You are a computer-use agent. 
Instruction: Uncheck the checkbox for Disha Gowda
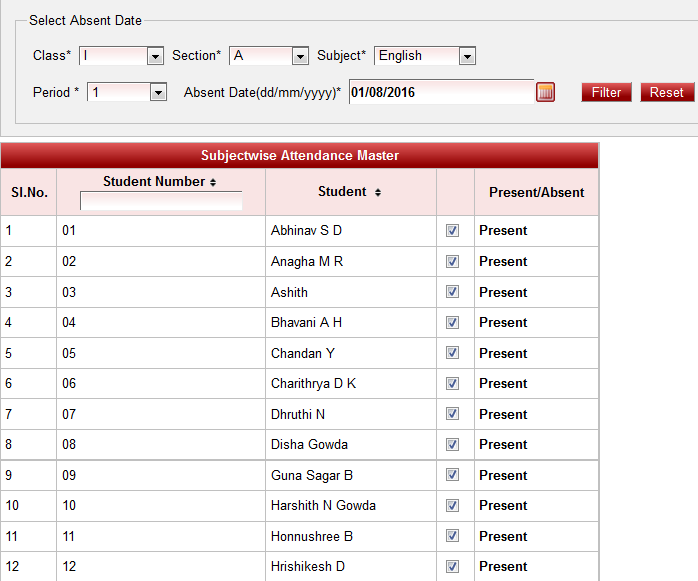[453, 445]
